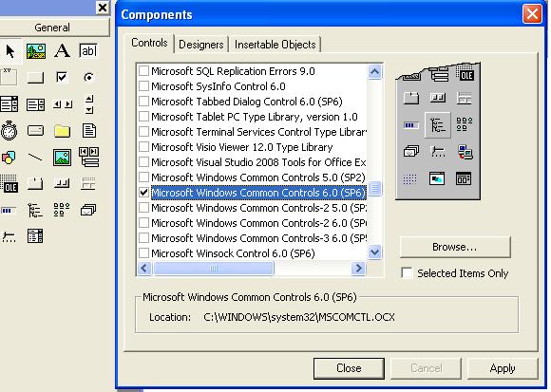Screen dimensions: 551x392
Task: Select the HScrollBar control tool
Action: 63,104
